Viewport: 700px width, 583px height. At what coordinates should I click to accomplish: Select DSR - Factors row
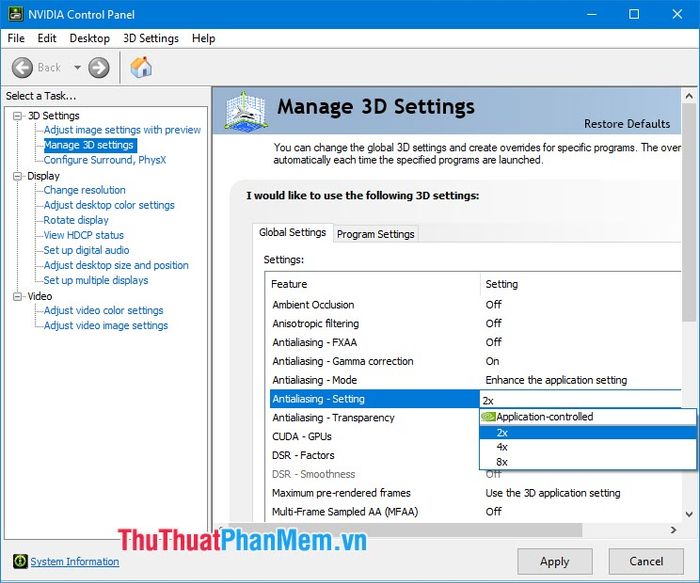(x=375, y=455)
